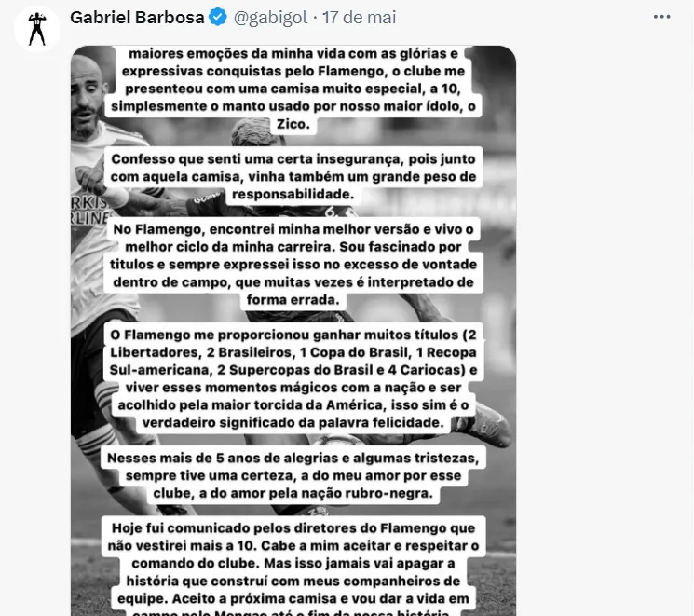
Task: Click the blue verified badge
Action: (218, 18)
